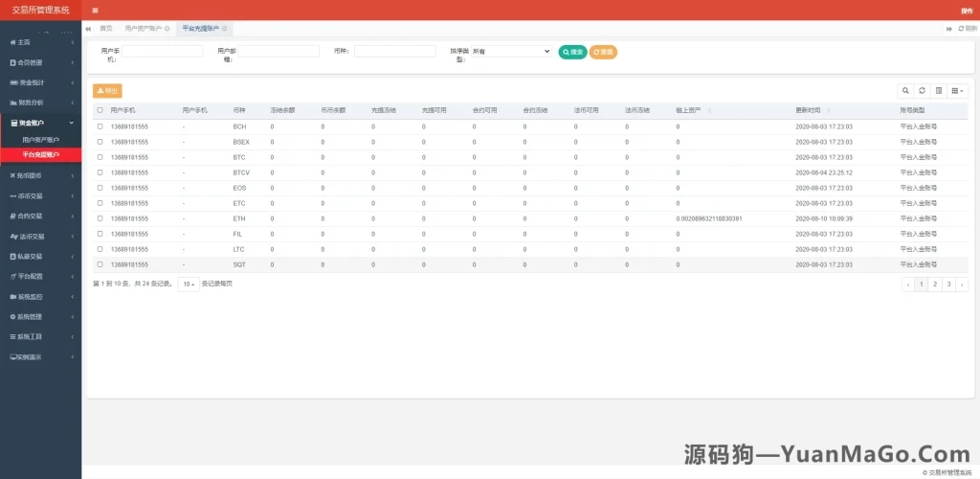Image resolution: width=980 pixels, height=479 pixels.
Task: Click the 资金账户 calculator icon
Action: coord(14,124)
